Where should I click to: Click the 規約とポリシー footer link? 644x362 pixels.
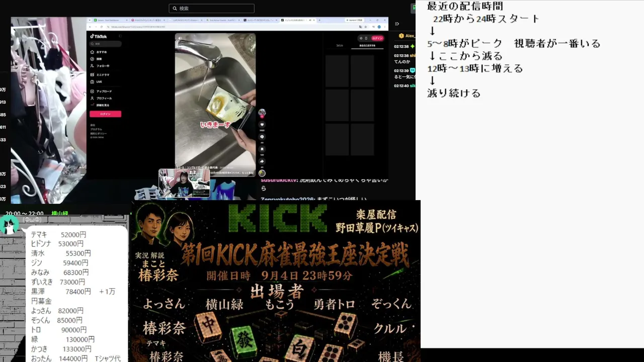coord(99,133)
